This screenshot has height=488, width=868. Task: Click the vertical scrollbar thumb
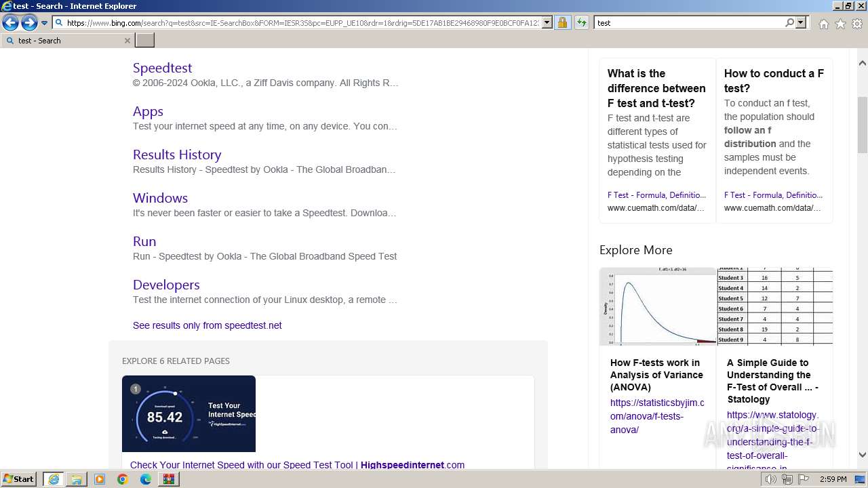863,124
